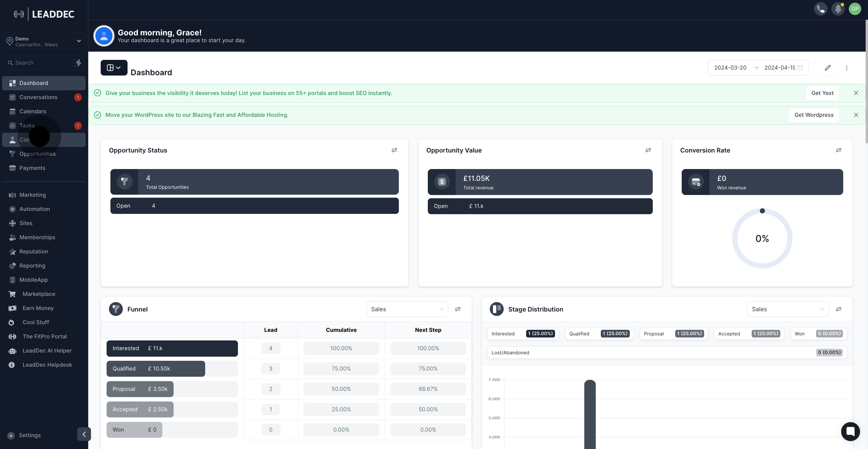
Task: Click the Lost/Abandoned stage row
Action: (667, 353)
